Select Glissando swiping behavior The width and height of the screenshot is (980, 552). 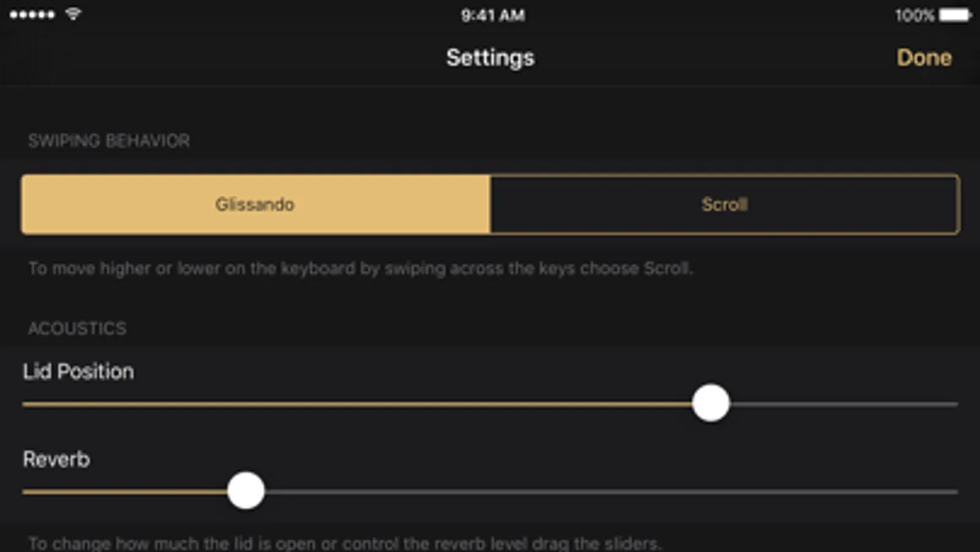[x=255, y=204]
